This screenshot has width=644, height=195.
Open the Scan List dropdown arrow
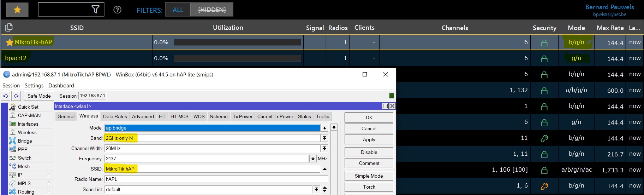coord(316,189)
